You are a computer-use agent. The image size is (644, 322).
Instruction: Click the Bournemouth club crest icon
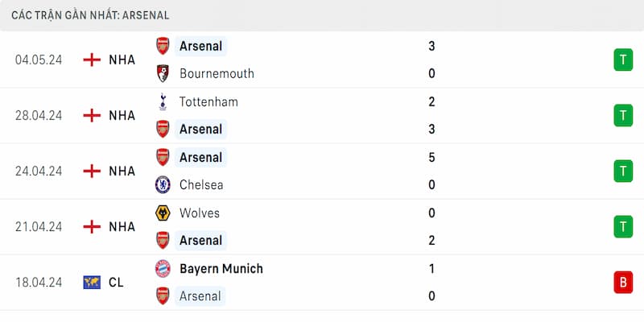(163, 73)
